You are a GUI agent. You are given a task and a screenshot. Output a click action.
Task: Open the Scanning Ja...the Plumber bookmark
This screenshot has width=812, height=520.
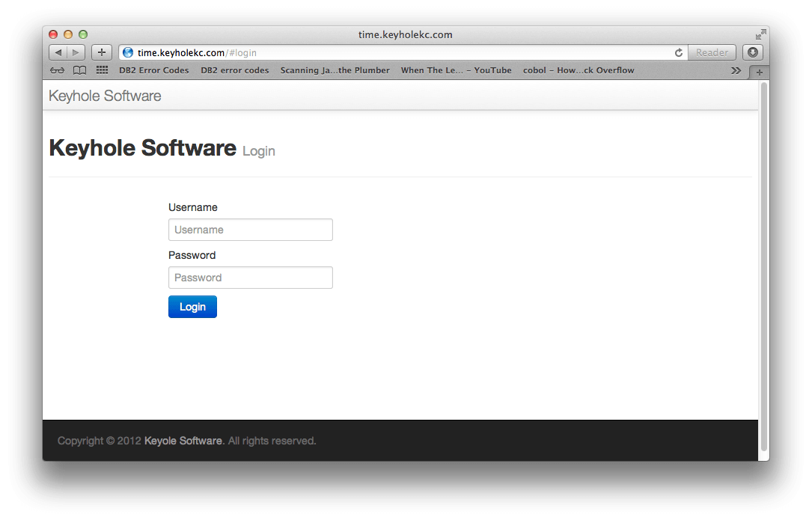point(335,70)
